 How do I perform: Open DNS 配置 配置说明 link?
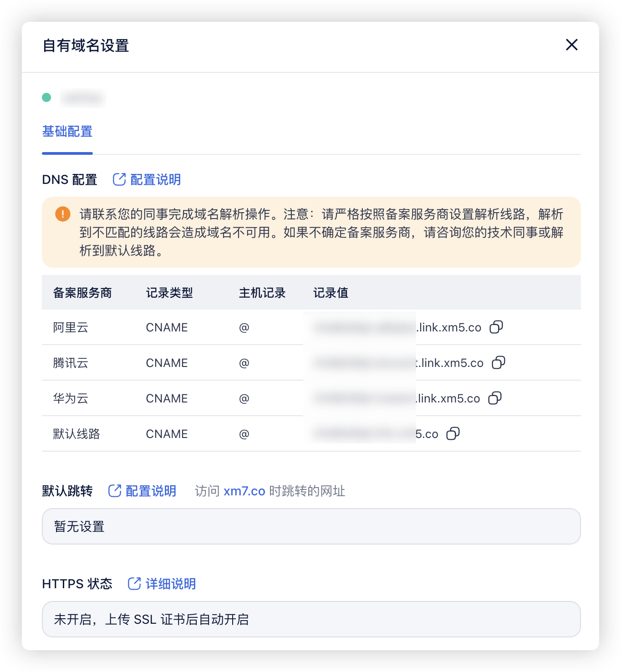tap(147, 179)
